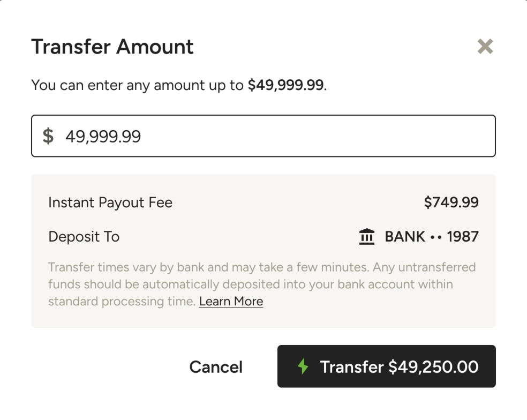
Task: Click the two dots before 1987
Action: tap(436, 237)
